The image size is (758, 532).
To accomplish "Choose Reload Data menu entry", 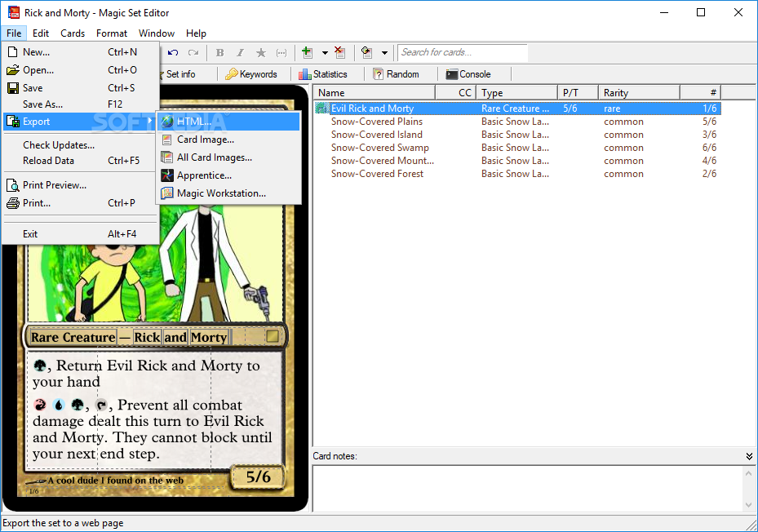I will (81, 161).
